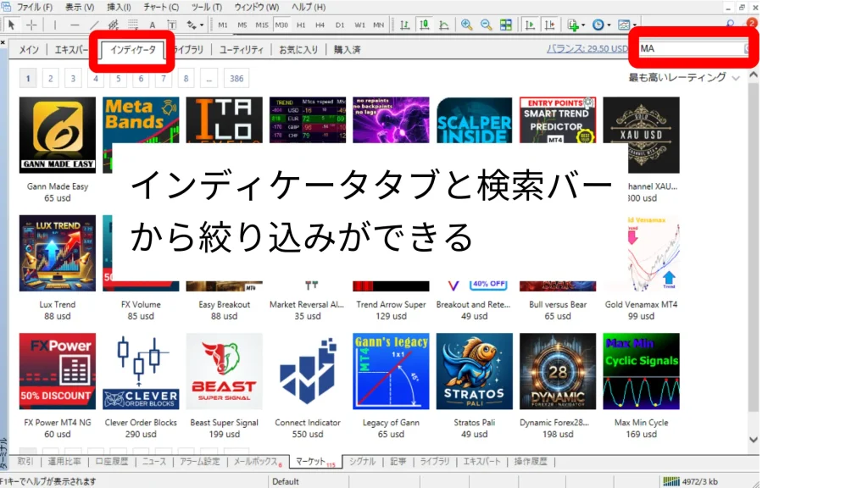This screenshot has height=488, width=868.
Task: Open the Max Min Cycle thumbnail
Action: [x=641, y=371]
